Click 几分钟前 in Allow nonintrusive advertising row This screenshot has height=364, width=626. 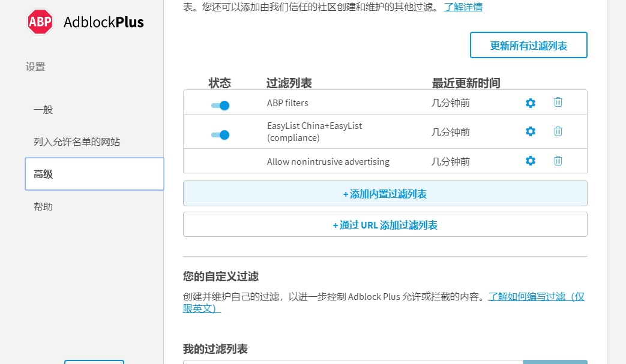coord(450,161)
